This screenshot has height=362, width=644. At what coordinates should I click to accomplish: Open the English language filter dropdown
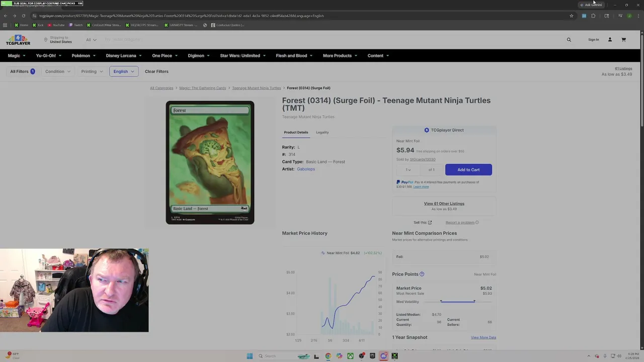tap(124, 71)
